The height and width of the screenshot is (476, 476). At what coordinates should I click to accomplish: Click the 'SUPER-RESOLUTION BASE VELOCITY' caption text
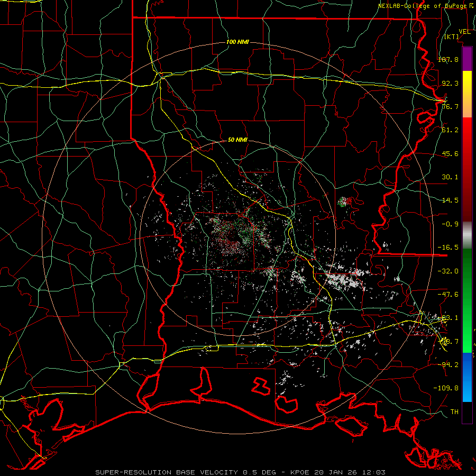167,472
